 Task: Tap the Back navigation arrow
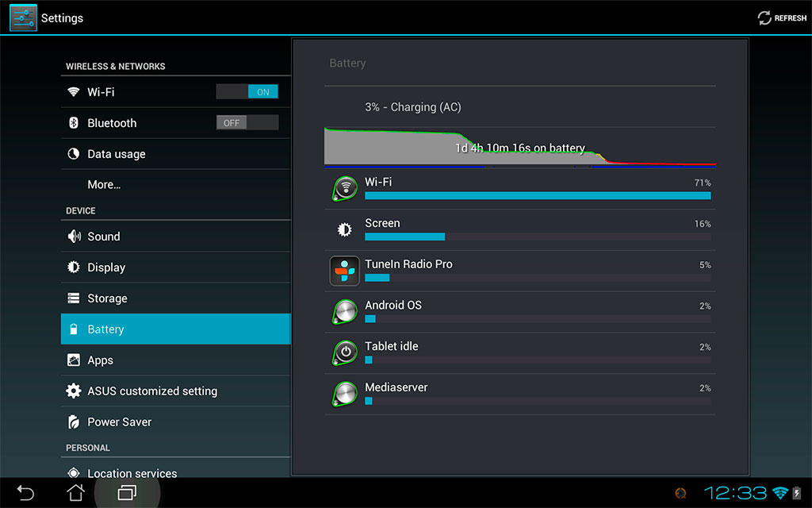pos(25,493)
